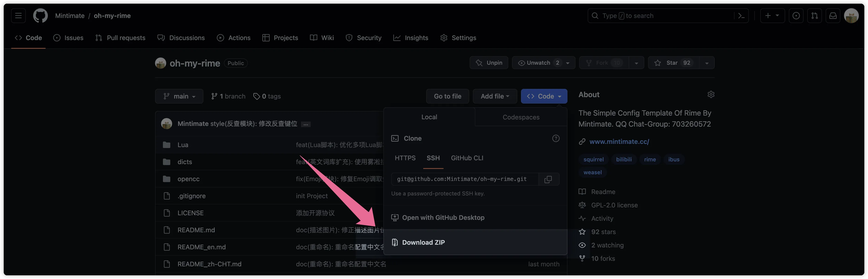Click the rime topic tag

(x=650, y=159)
